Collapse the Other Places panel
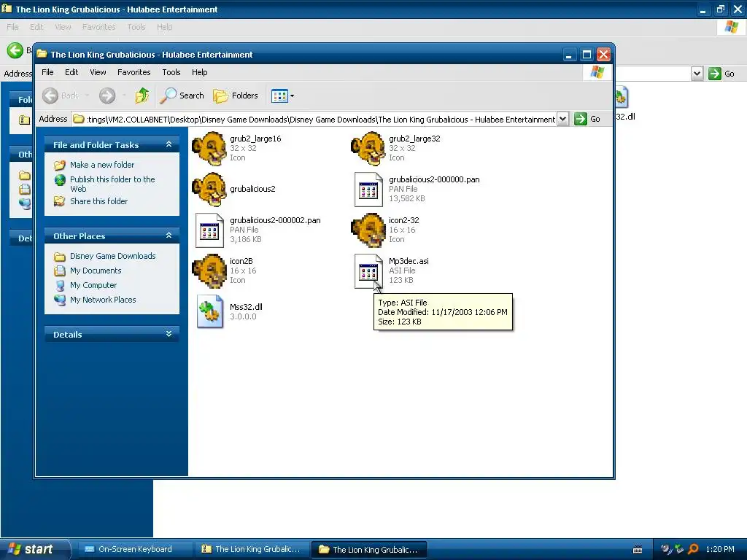747x560 pixels. coord(169,236)
